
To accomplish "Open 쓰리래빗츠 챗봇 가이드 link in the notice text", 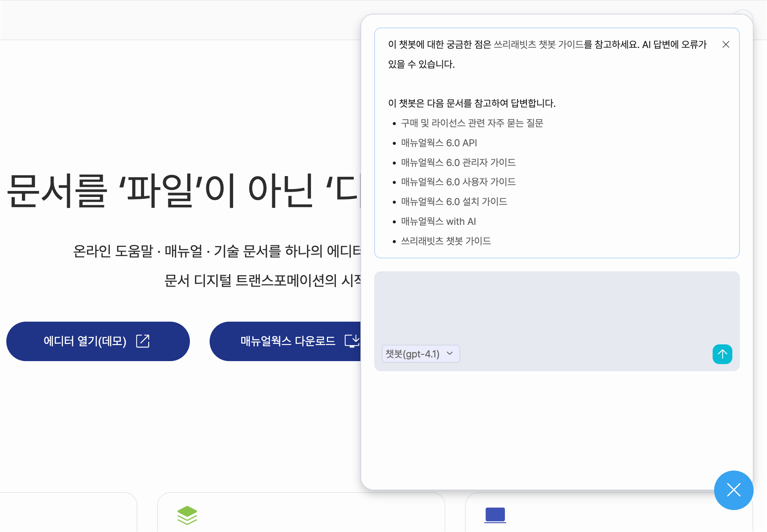I will pos(538,45).
